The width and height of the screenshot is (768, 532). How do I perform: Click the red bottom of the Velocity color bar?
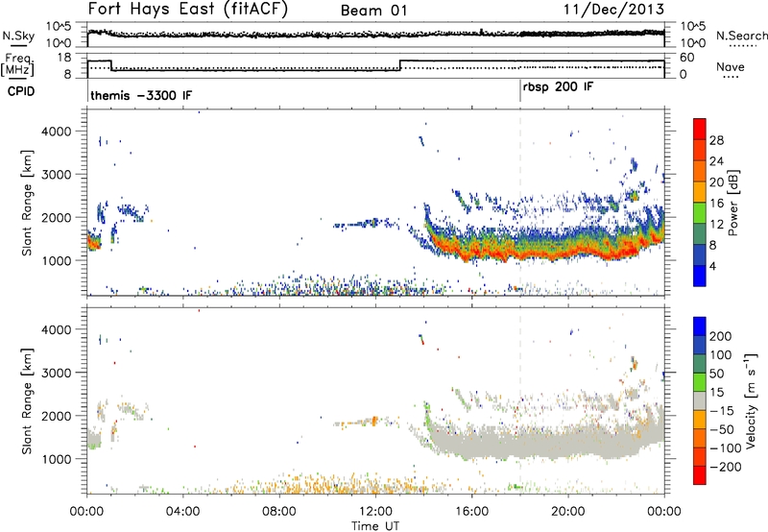point(700,475)
